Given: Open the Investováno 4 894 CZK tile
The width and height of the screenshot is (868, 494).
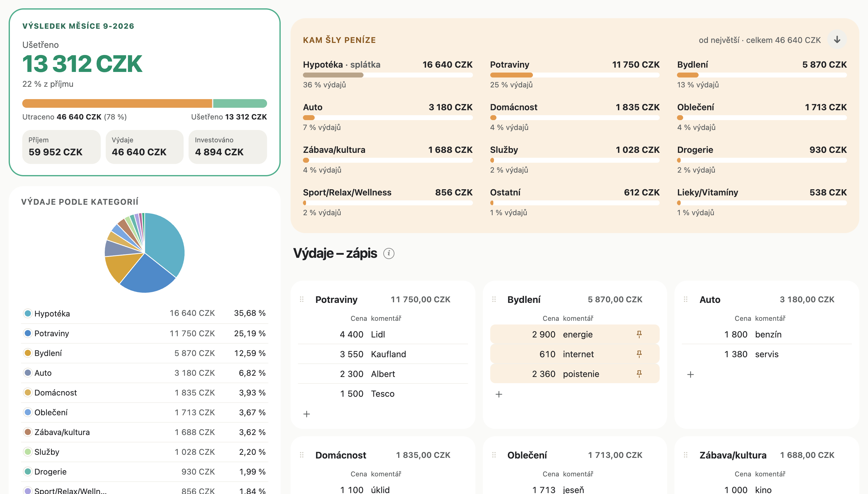Looking at the screenshot, I should click(228, 147).
